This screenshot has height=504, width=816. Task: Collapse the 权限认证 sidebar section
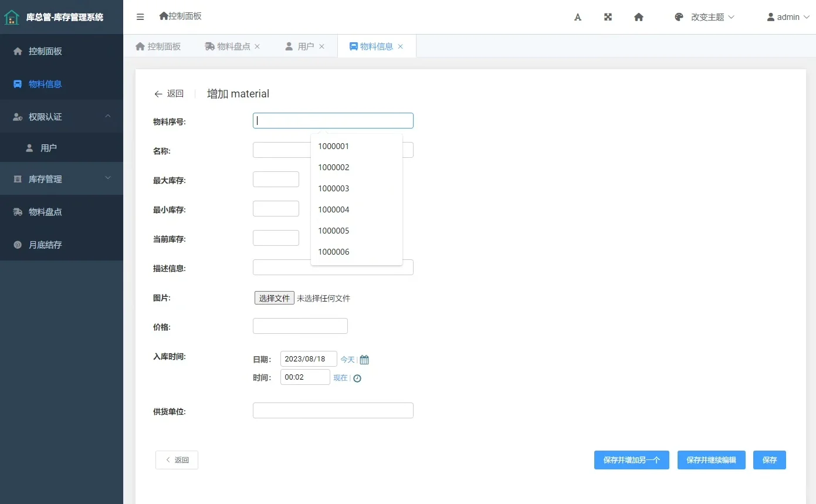62,116
